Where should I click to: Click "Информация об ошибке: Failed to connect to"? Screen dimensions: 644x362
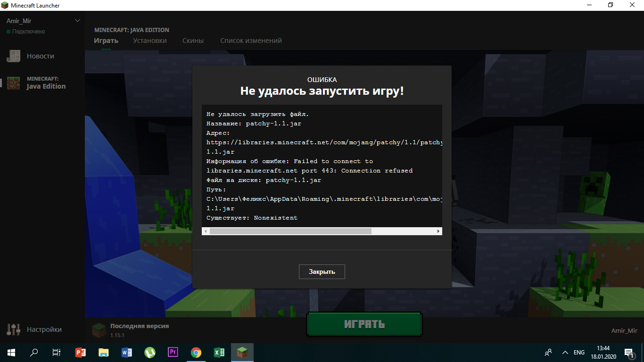[x=289, y=161]
